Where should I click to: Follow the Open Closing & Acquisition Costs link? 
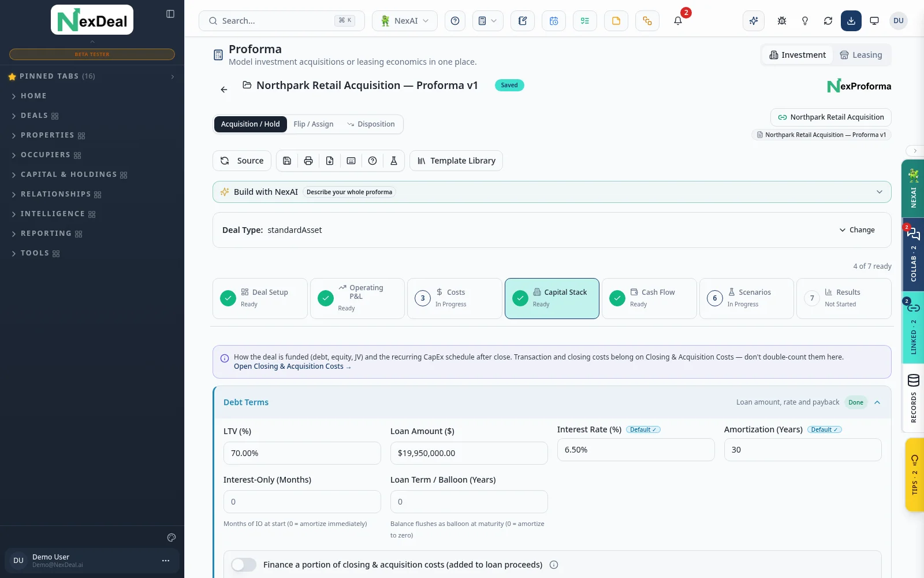pos(292,366)
